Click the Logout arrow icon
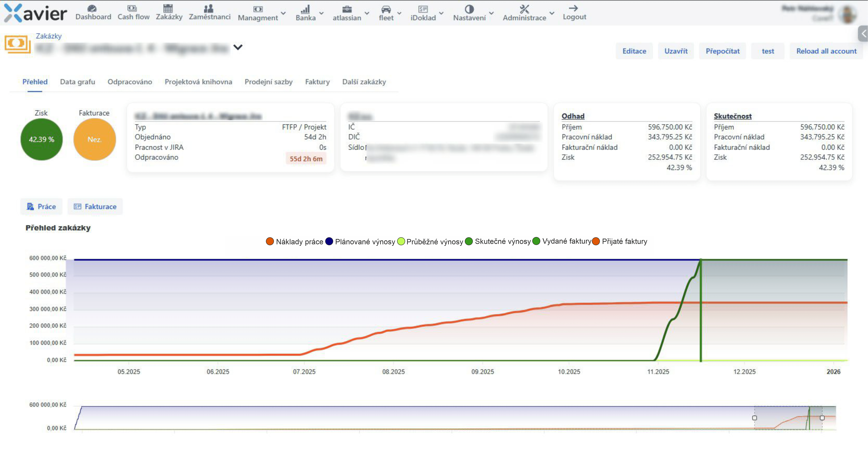The image size is (868, 465). pyautogui.click(x=573, y=8)
